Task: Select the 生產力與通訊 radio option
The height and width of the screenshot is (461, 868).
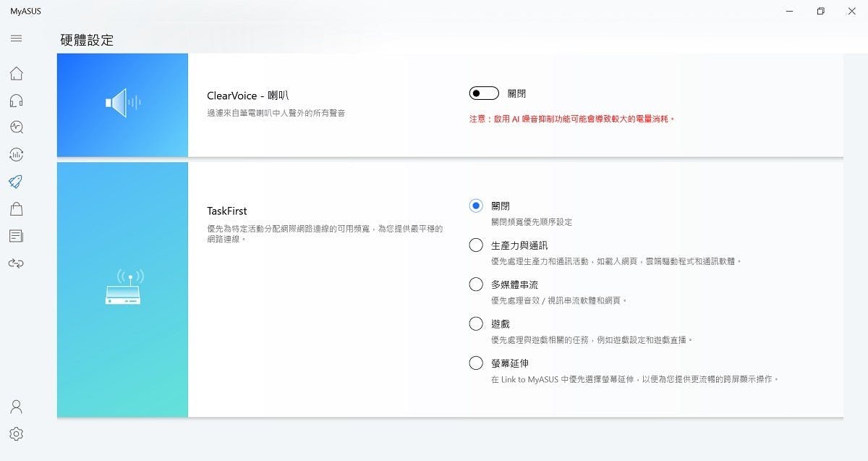Action: 475,245
